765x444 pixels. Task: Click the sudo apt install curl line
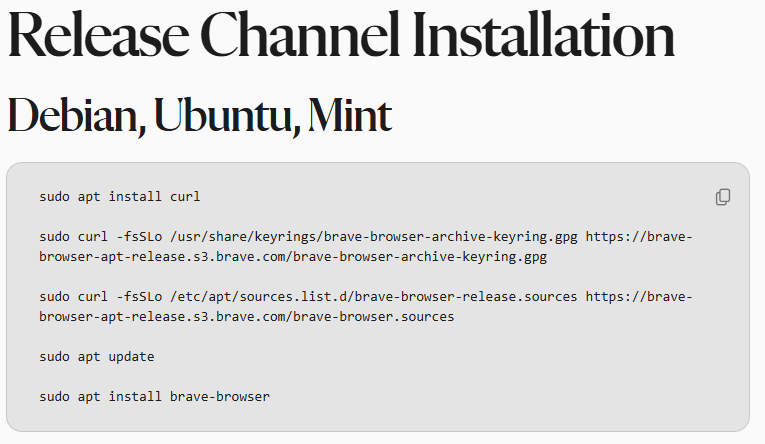pyautogui.click(x=120, y=197)
